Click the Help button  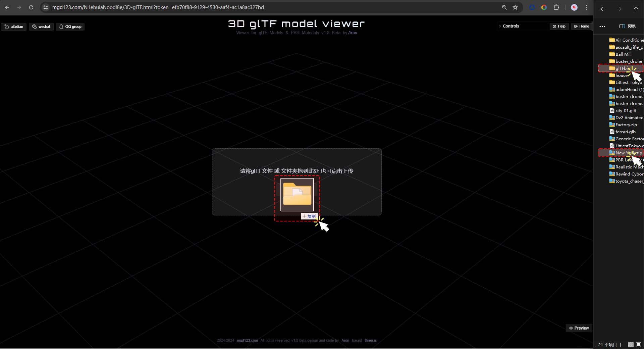click(559, 26)
